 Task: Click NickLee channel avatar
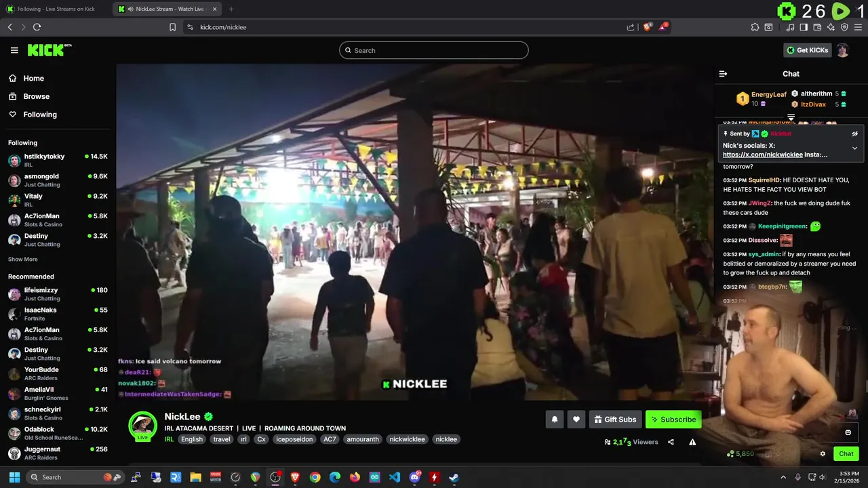coord(142,426)
